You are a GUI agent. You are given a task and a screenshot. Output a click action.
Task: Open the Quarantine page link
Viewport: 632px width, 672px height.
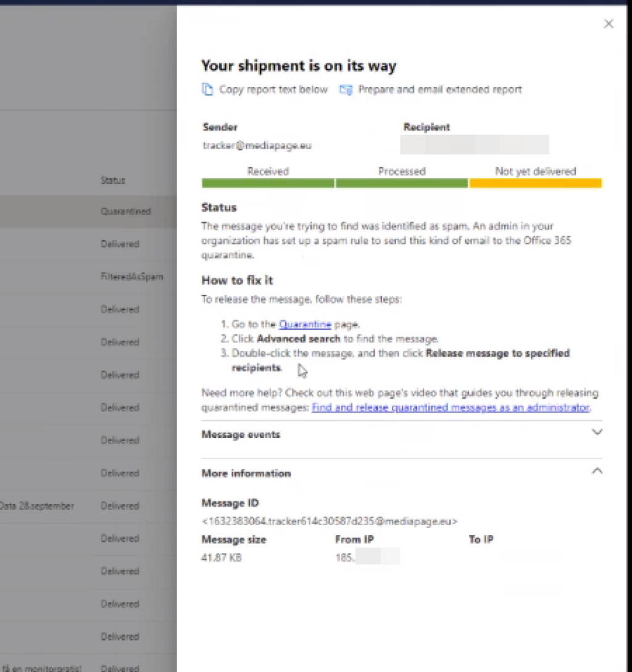click(x=305, y=324)
